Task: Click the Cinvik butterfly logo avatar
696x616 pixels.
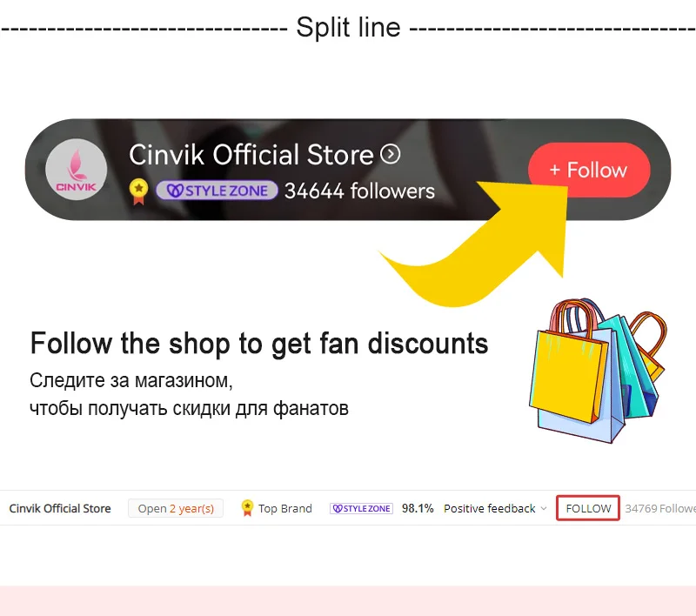Action: (x=77, y=169)
